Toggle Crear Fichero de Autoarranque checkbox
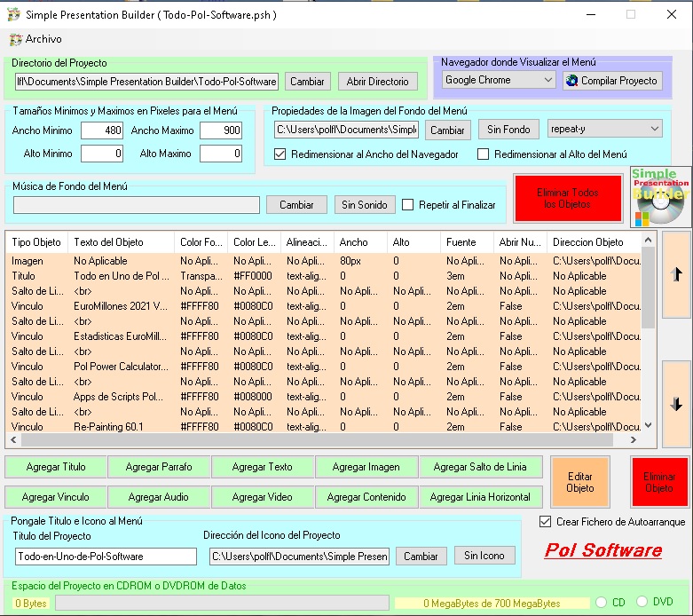 [x=546, y=522]
